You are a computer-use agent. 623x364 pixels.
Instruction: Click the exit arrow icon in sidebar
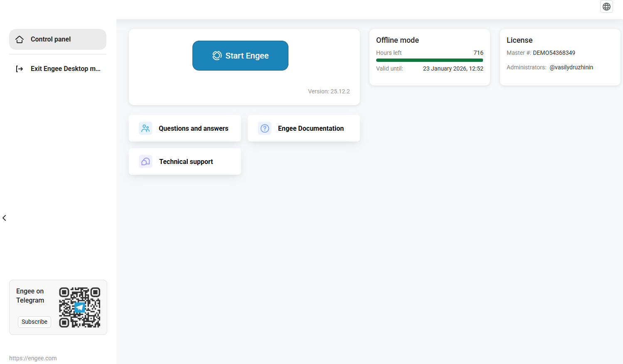tap(20, 69)
